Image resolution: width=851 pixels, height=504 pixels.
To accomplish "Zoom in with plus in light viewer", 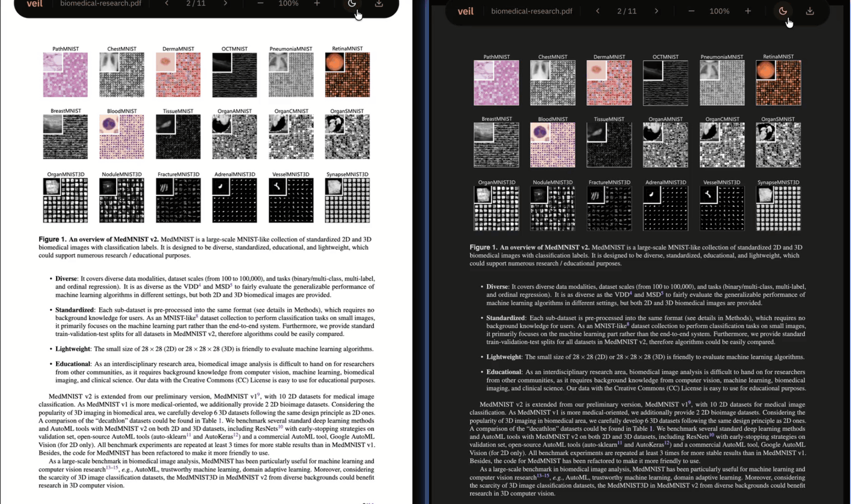I will click(317, 4).
